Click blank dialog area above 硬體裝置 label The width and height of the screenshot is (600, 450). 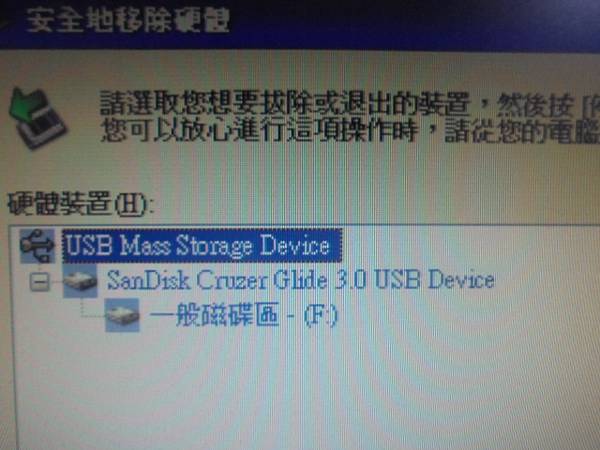[x=306, y=168]
